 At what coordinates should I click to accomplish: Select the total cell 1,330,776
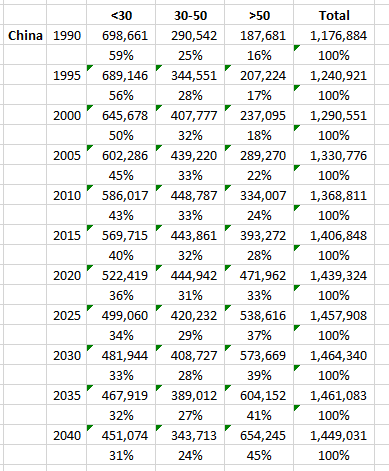(x=334, y=155)
